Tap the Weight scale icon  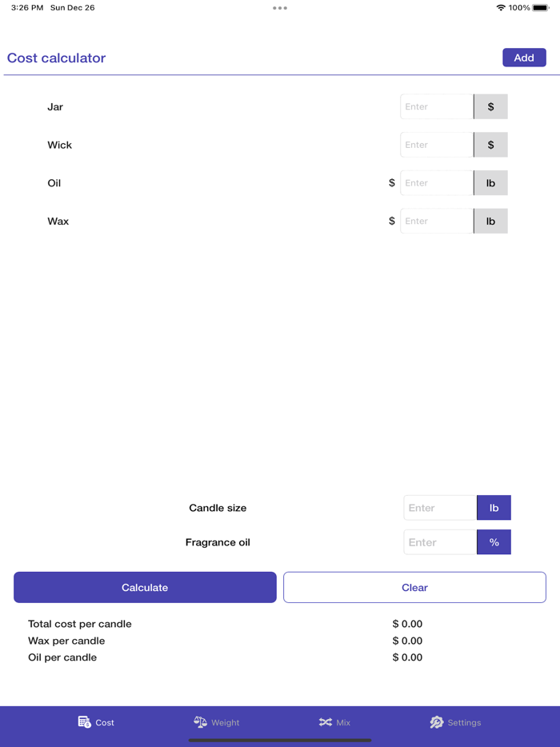pyautogui.click(x=201, y=722)
